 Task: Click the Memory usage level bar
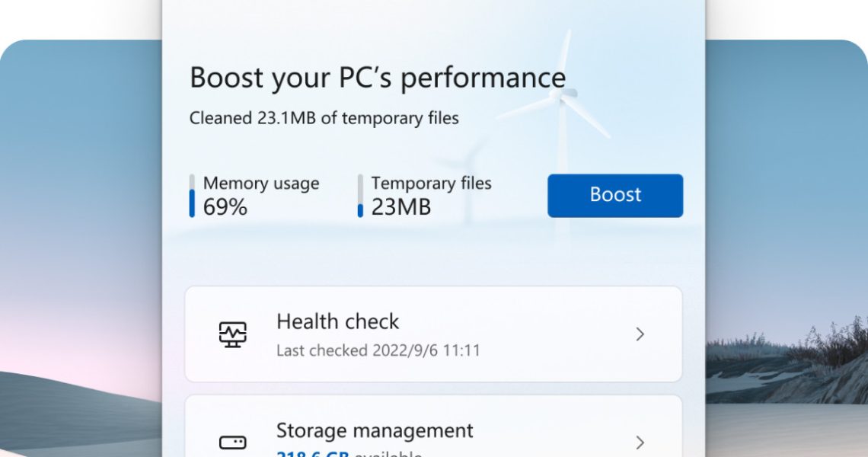coord(192,196)
